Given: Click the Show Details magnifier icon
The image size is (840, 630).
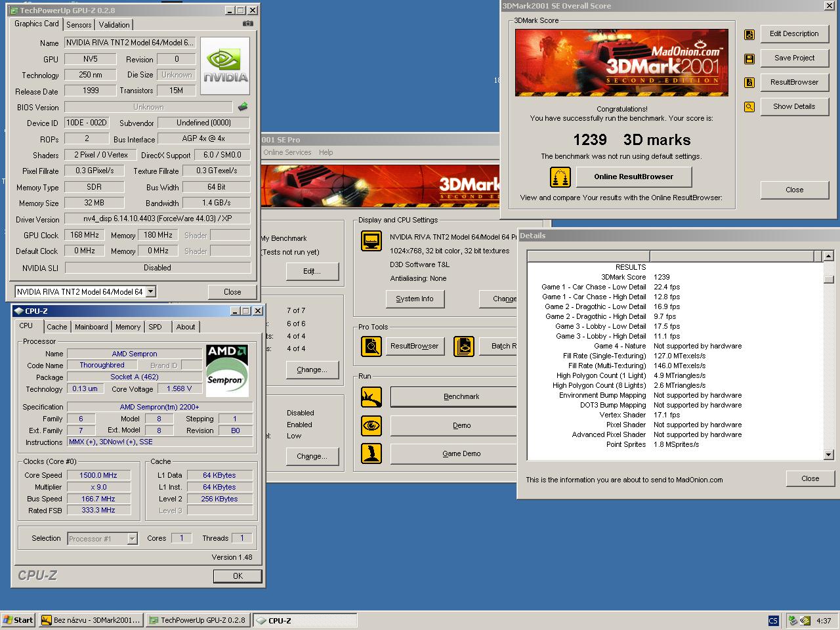Looking at the screenshot, I should tap(749, 107).
